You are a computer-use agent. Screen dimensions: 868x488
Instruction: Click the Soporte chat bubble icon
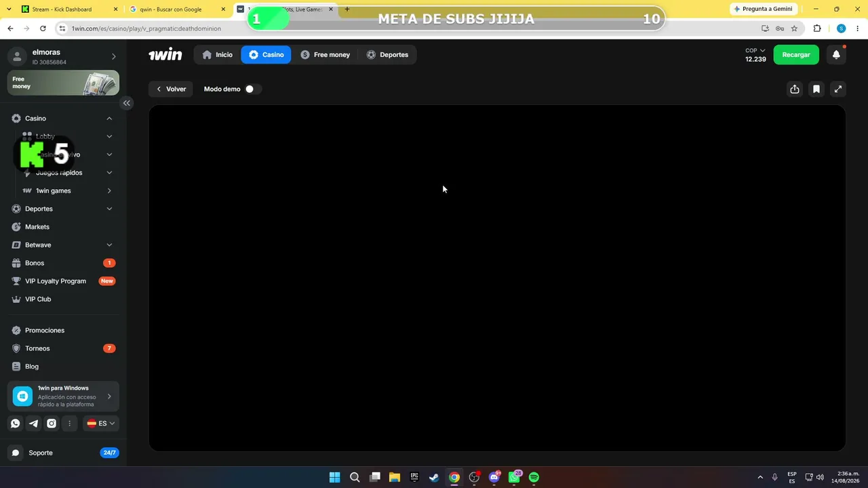pyautogui.click(x=16, y=453)
